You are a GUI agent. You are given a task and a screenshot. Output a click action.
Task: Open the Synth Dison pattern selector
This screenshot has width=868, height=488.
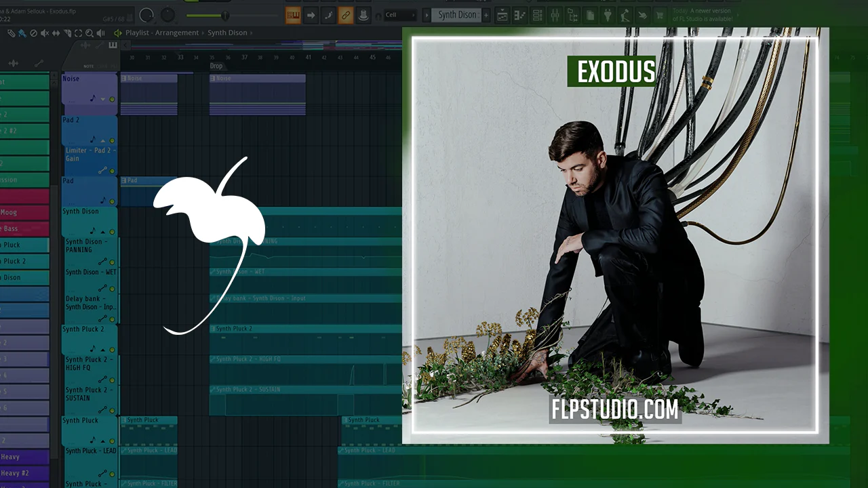(x=456, y=15)
